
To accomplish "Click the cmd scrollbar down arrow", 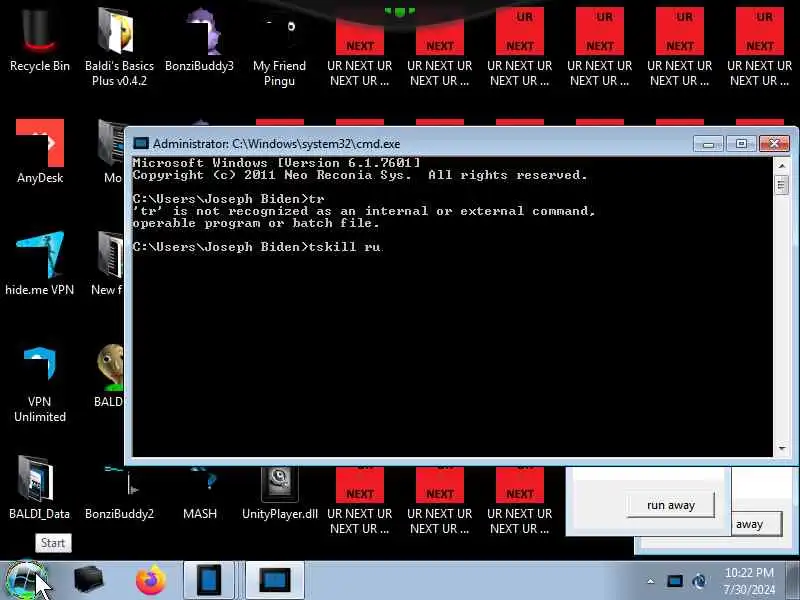I will 781,448.
